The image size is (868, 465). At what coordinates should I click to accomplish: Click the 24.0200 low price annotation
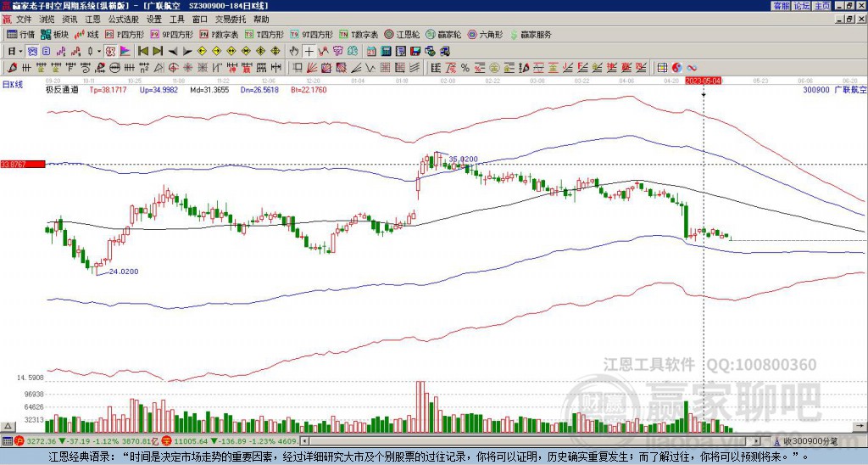tap(124, 272)
